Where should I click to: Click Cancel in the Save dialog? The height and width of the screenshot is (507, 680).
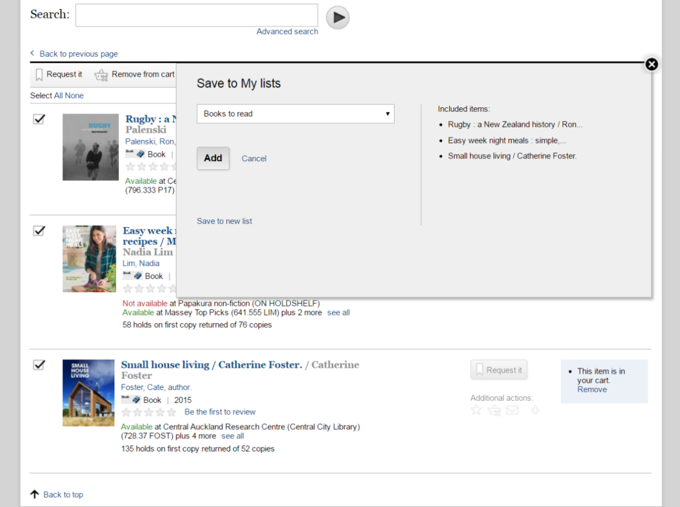click(254, 159)
